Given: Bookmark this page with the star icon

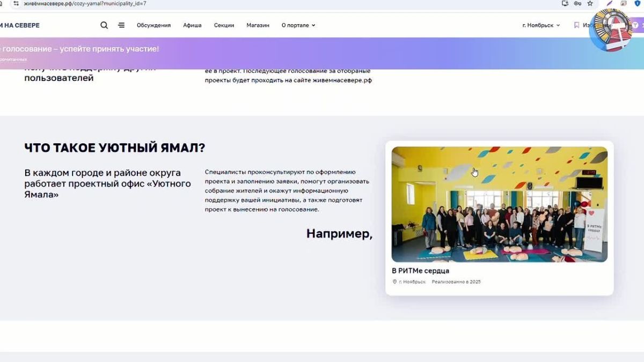Looking at the screenshot, I should (x=590, y=3).
